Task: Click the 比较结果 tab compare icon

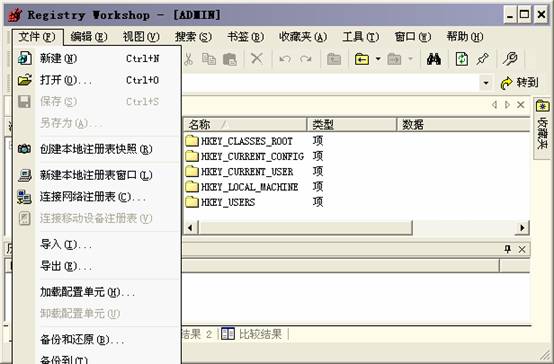Action: [x=228, y=334]
